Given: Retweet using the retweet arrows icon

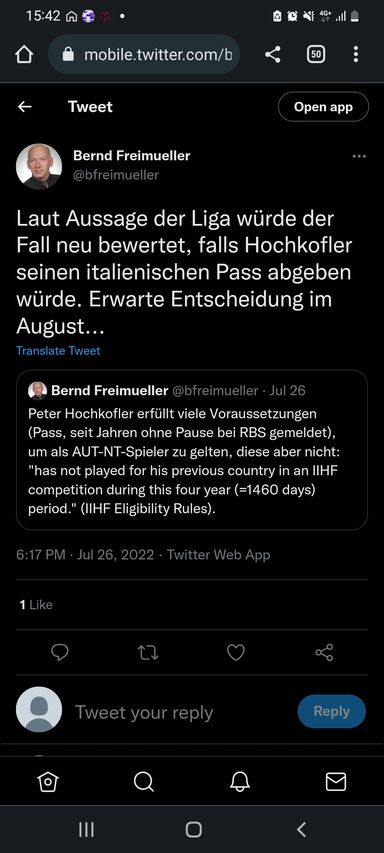Looking at the screenshot, I should (147, 652).
